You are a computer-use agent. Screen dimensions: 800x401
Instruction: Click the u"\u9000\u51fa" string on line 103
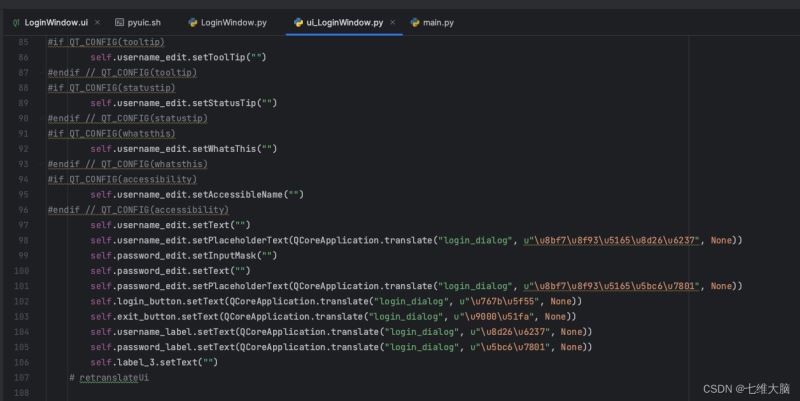click(x=494, y=317)
